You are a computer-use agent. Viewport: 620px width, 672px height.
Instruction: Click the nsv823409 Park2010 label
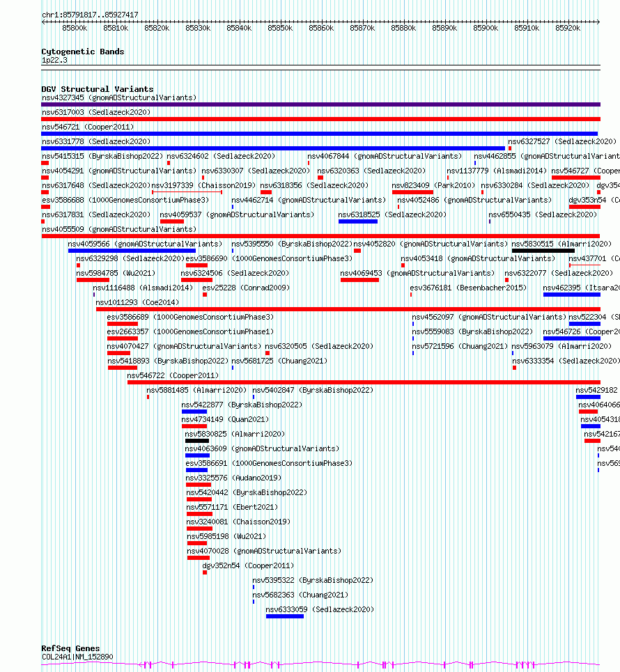[433, 185]
